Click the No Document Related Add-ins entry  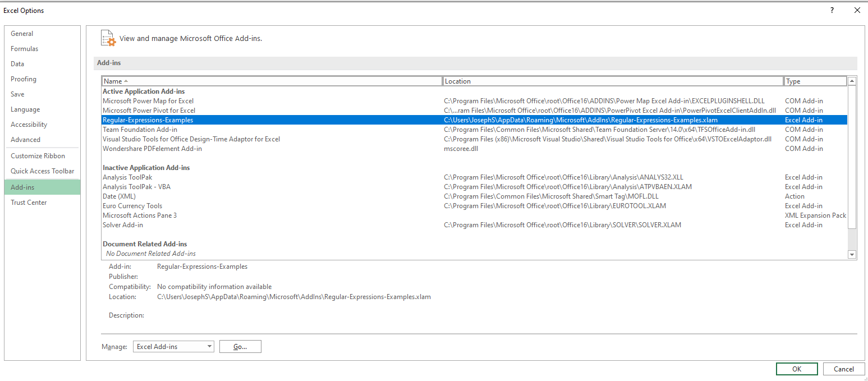click(151, 254)
